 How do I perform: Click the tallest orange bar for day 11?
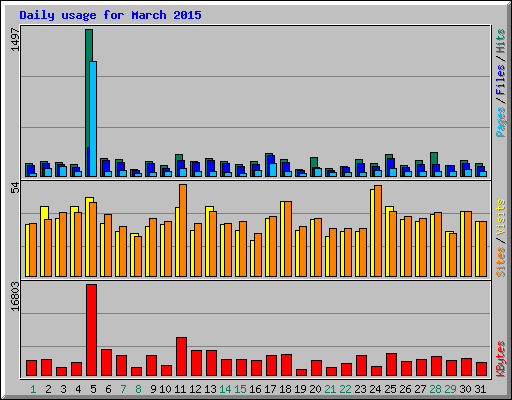tap(183, 230)
